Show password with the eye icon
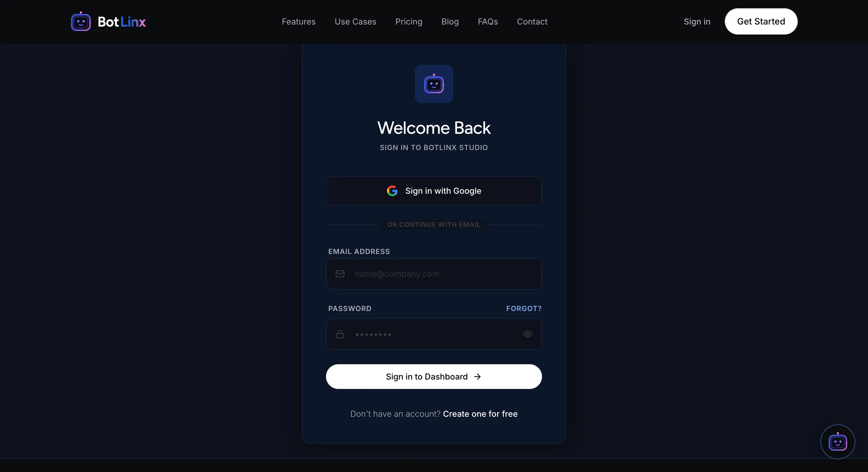868x472 pixels. (x=528, y=334)
